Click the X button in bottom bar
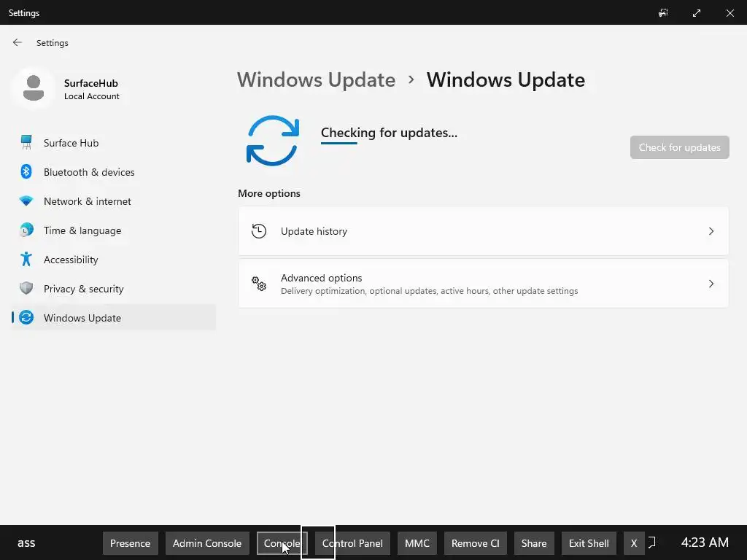The height and width of the screenshot is (560, 747). (634, 543)
